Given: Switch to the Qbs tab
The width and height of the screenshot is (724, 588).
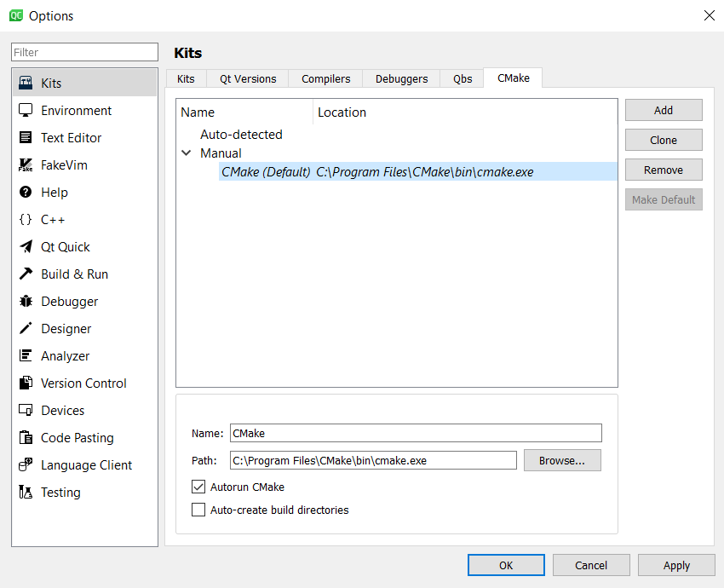Looking at the screenshot, I should [463, 79].
